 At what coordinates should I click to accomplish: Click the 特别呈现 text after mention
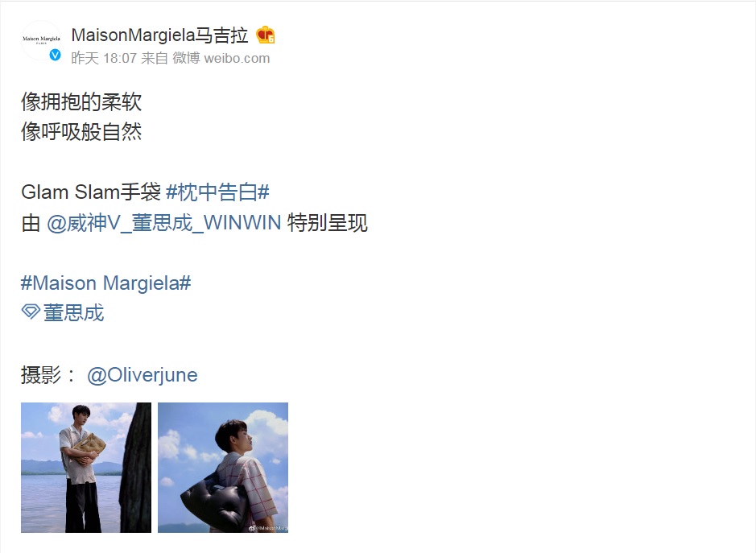(328, 223)
